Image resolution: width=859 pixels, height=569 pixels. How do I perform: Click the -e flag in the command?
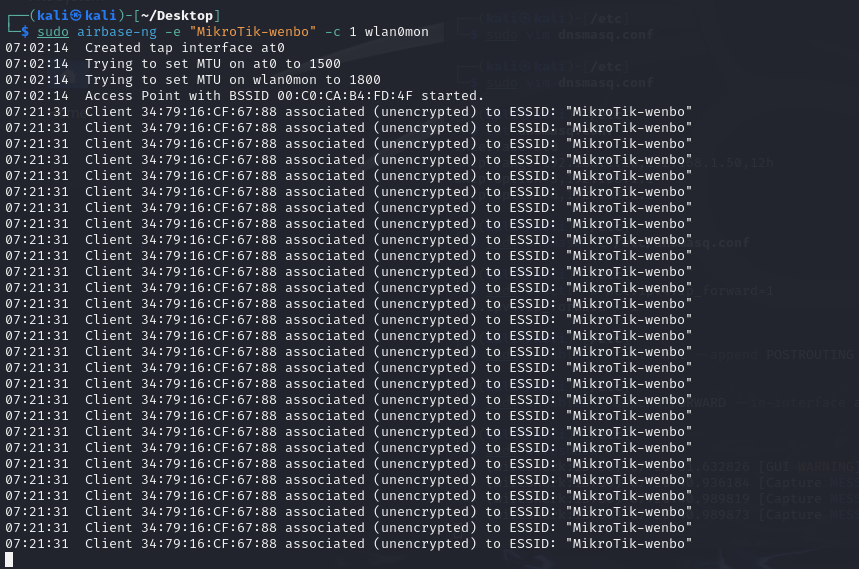coord(173,32)
